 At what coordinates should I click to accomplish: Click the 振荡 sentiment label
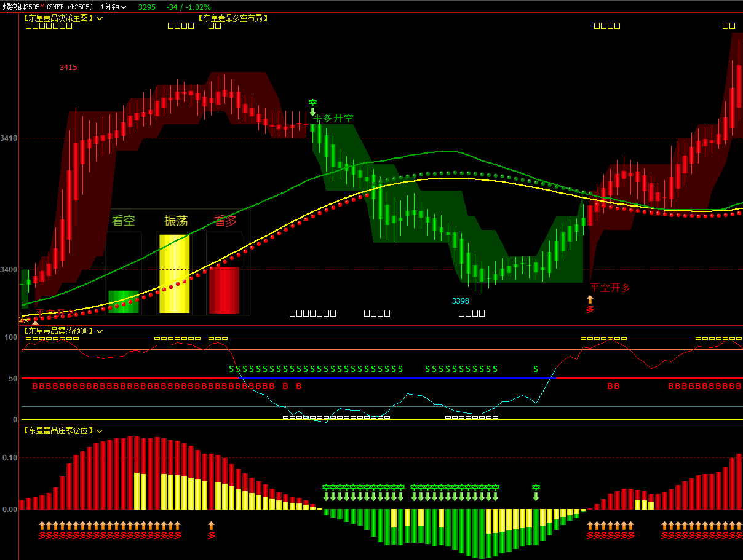[x=176, y=221]
